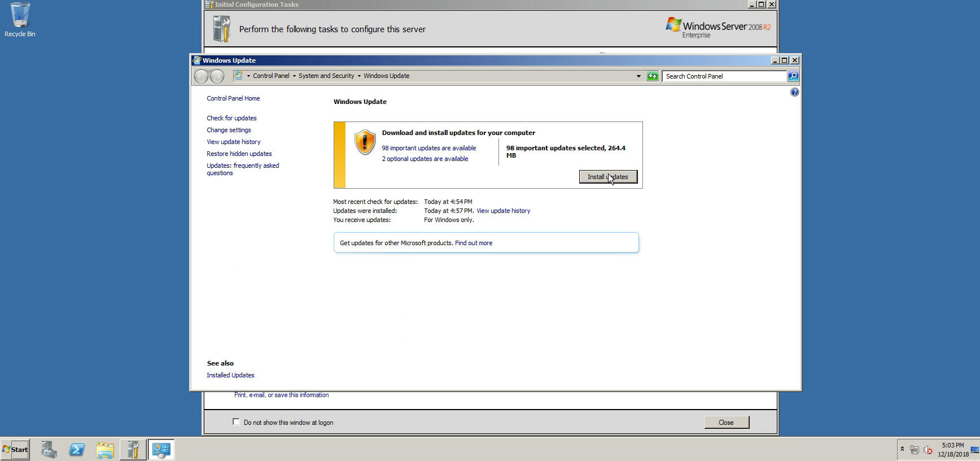
Task: Click the Forward navigation arrow in Windows Update
Action: 217,76
